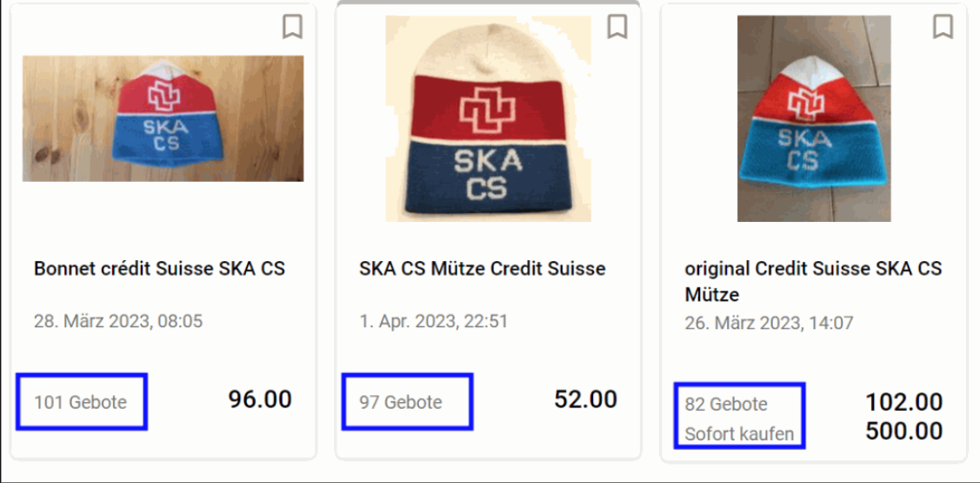
Task: Open the hat photo on the wooden floor
Action: pos(163,118)
